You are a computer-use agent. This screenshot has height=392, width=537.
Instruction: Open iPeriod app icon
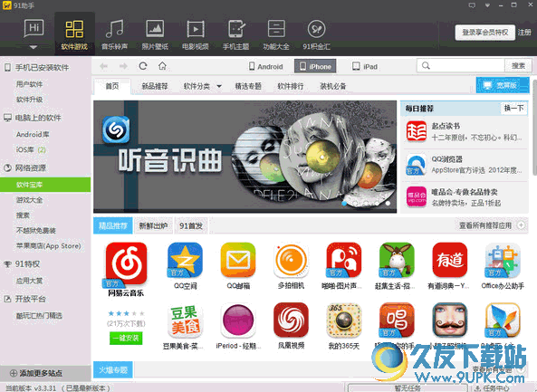pyautogui.click(x=238, y=320)
